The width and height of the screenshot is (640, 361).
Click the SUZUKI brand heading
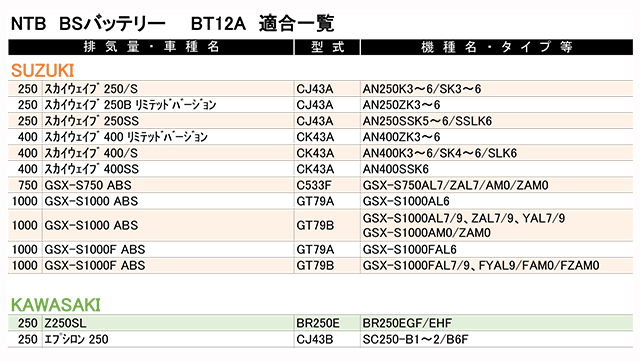click(42, 71)
